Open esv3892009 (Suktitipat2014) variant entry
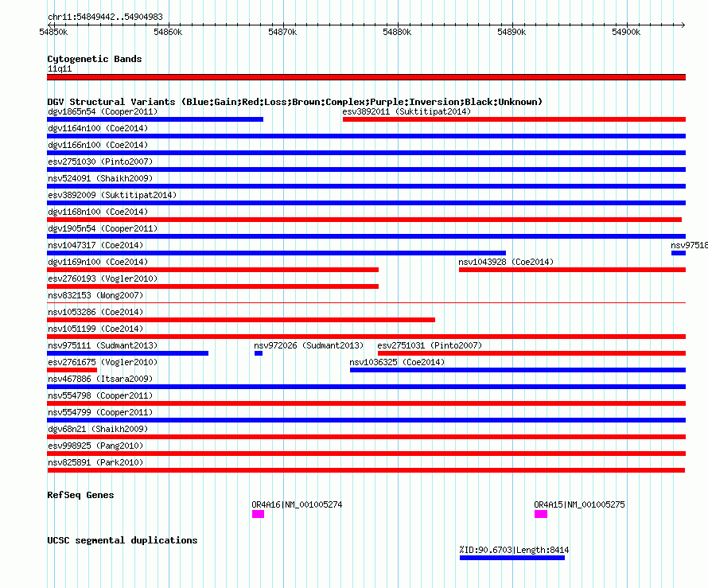This screenshot has height=588, width=708. pyautogui.click(x=112, y=195)
